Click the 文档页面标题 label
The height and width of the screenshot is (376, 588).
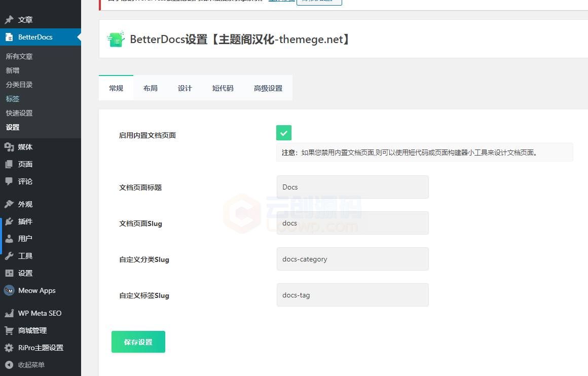pyautogui.click(x=140, y=187)
